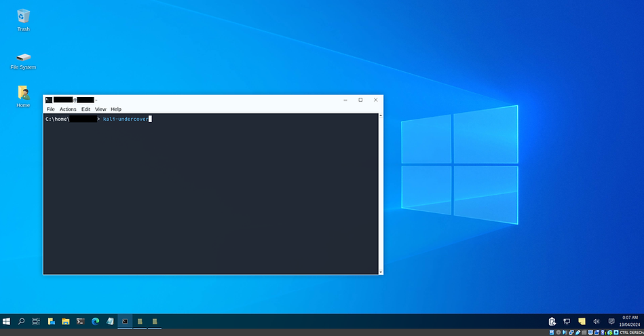Image resolution: width=644 pixels, height=336 pixels.
Task: Launch the Edge browser taskbar icon
Action: (x=95, y=321)
